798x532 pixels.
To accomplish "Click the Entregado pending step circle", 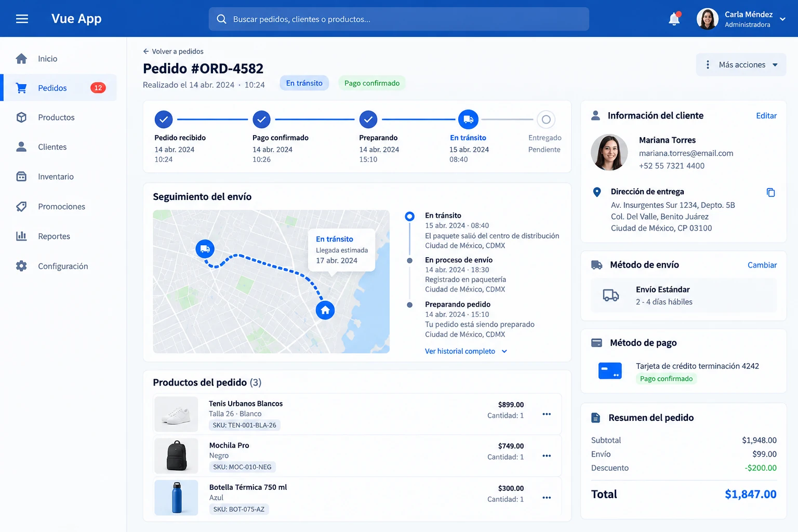I will point(546,119).
